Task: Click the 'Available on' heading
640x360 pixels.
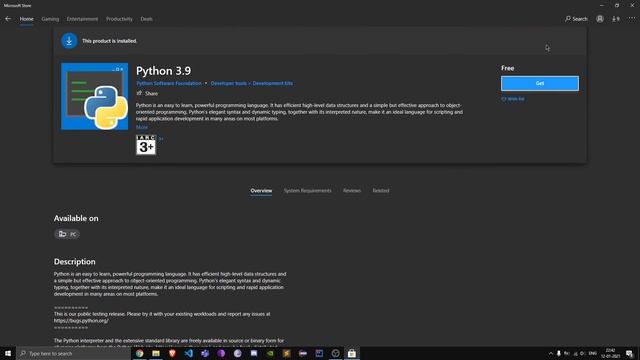Action: [x=76, y=218]
